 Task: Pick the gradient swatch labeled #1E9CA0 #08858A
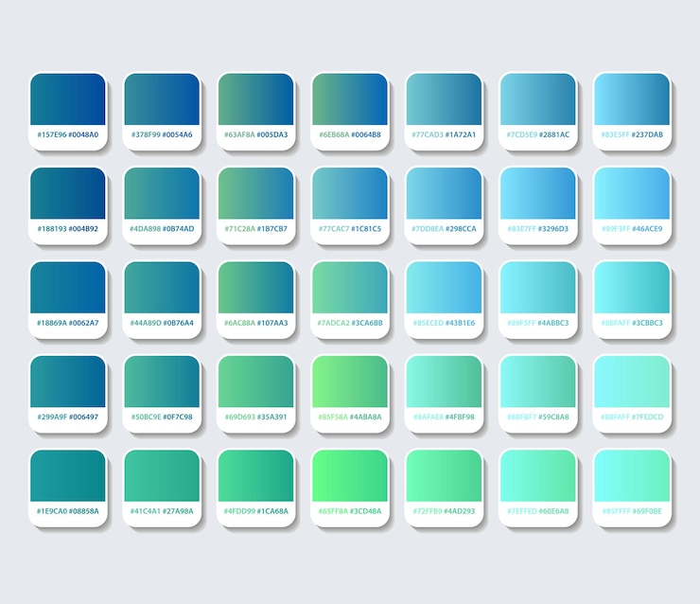click(x=68, y=476)
